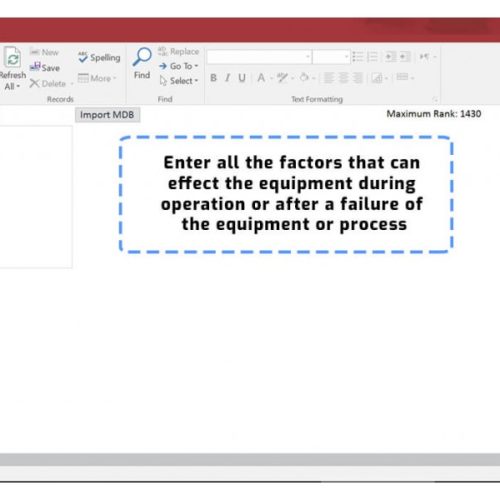This screenshot has width=500, height=500.
Task: Open the Select dropdown
Action: click(x=178, y=81)
